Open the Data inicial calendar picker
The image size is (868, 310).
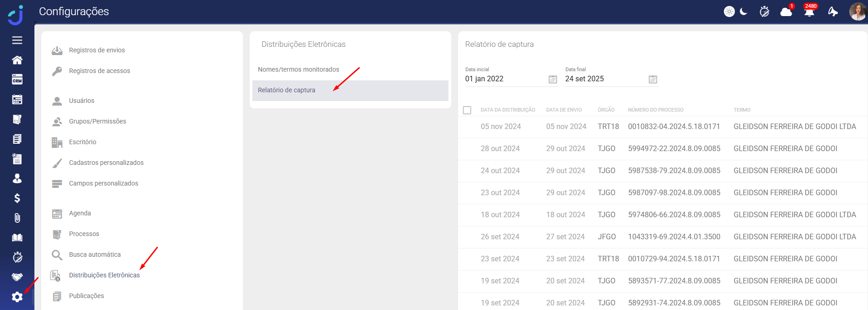point(553,79)
